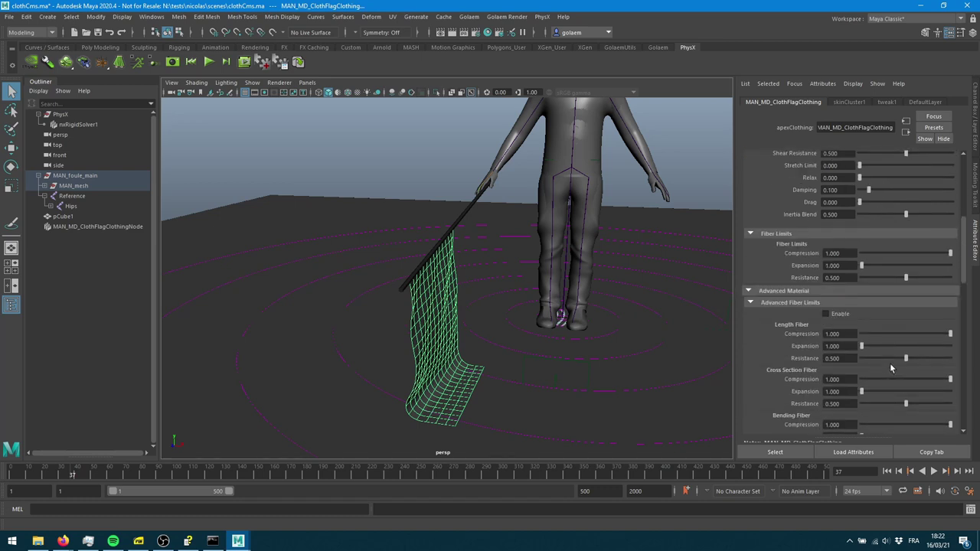Click the green cloth shelf icon

point(119,63)
